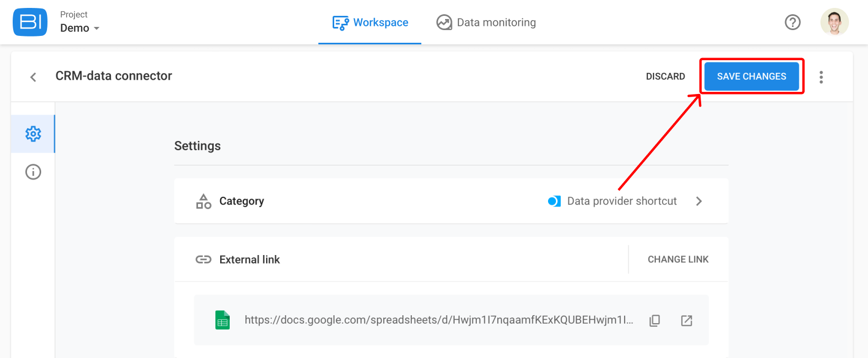
Task: Open the three-dot more options menu
Action: [821, 77]
